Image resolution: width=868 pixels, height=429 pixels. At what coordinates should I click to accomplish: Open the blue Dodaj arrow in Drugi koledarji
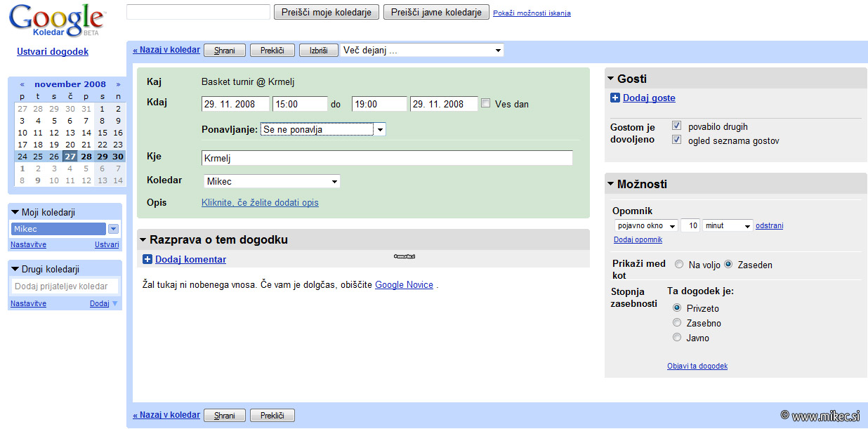click(x=117, y=303)
